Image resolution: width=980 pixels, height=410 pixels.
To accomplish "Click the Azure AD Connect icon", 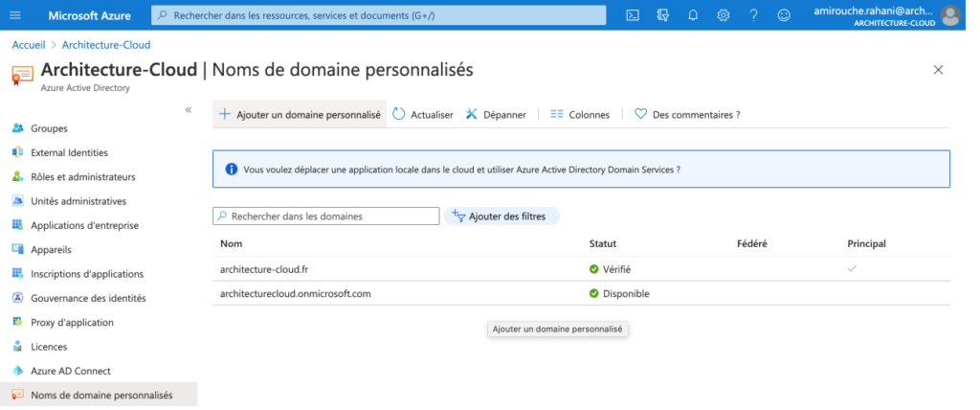I will tap(18, 371).
